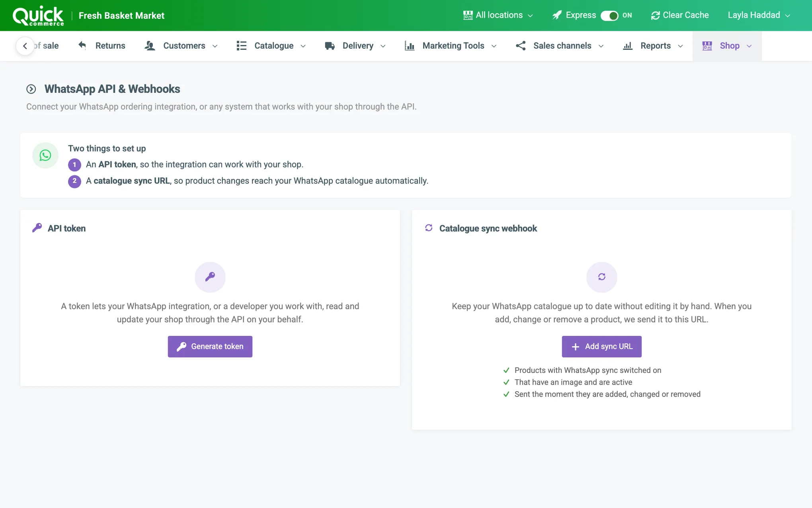This screenshot has height=508, width=812.
Task: Click the sync icon beside Catalogue sync webhook
Action: coord(429,228)
